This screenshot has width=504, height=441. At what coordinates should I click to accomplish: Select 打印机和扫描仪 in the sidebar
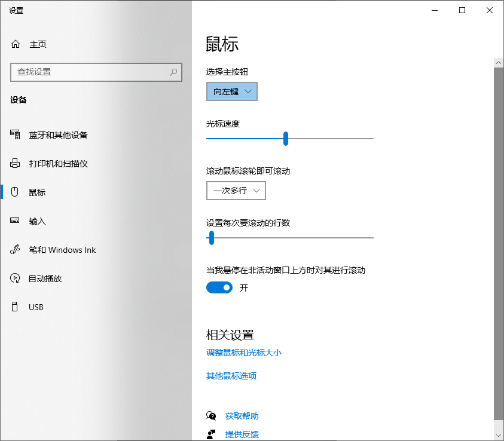click(58, 163)
